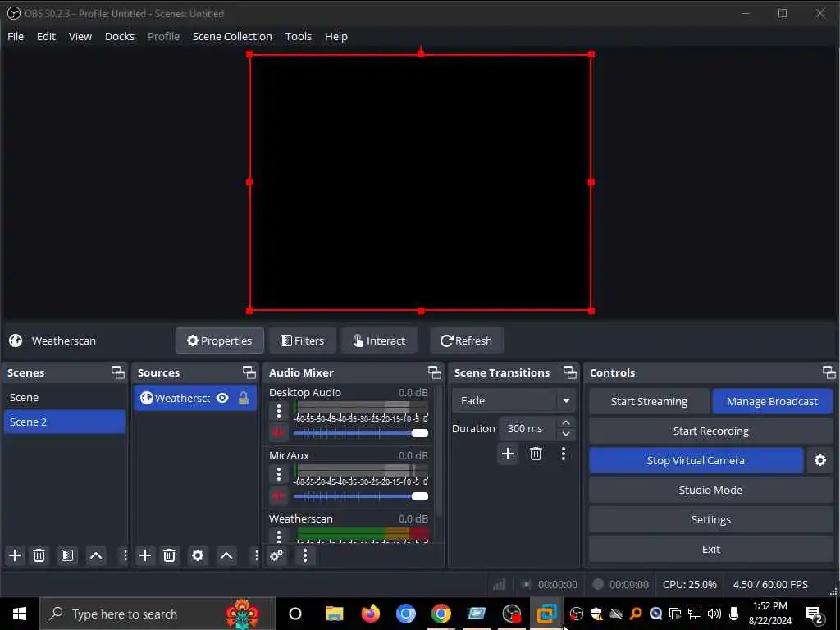Viewport: 840px width, 630px height.
Task: Toggle Weatherscan source visibility eye
Action: coord(222,398)
